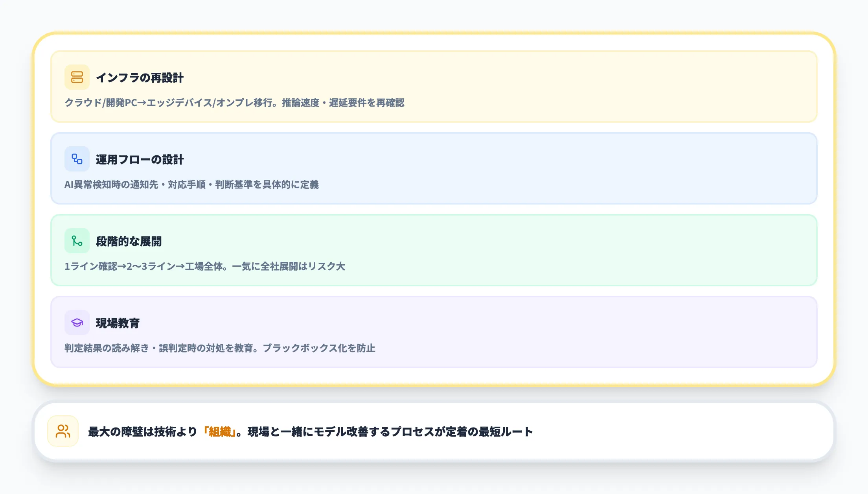Screen dimensions: 868x494
Task: Click the 最大の障壁は技術より summary sentence
Action: tap(142, 432)
